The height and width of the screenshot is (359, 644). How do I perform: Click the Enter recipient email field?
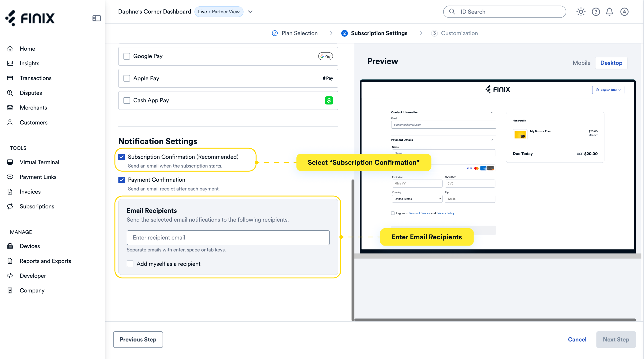[x=228, y=238]
